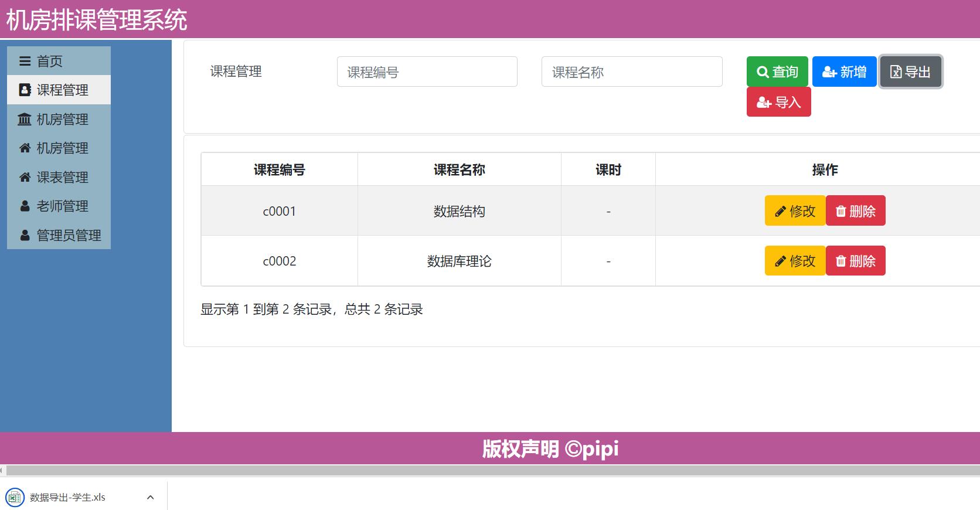Click the gray 导出 button
The image size is (980, 510).
click(911, 72)
